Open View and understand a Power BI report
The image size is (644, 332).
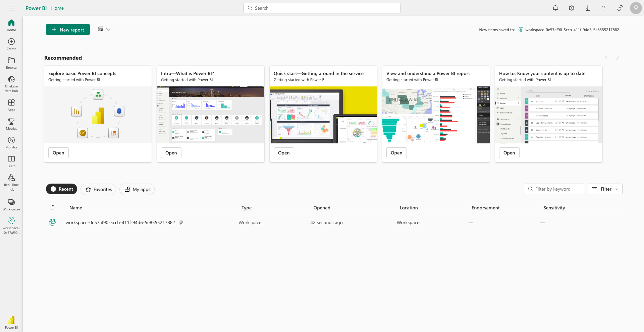(396, 153)
